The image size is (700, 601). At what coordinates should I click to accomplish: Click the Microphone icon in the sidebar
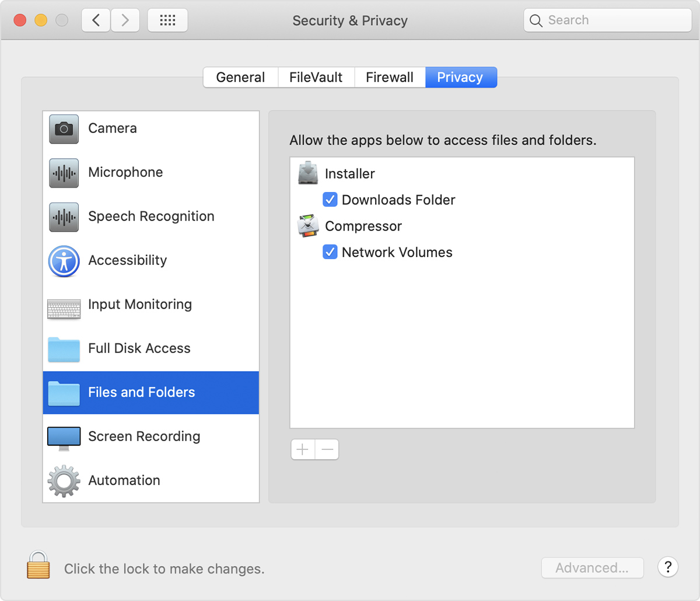click(64, 173)
